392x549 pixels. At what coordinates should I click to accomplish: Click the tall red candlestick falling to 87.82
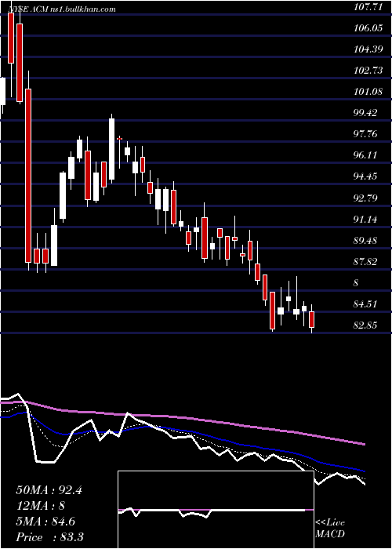coord(28,176)
